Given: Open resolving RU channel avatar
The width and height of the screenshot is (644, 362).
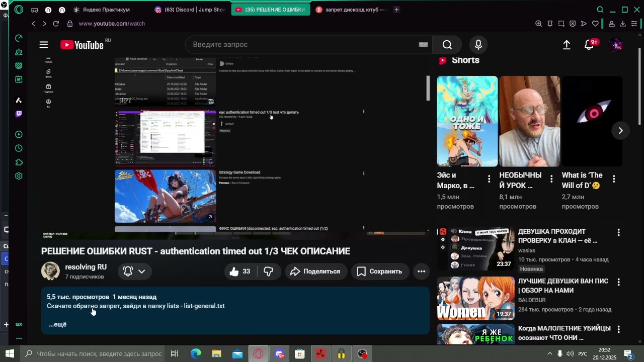Looking at the screenshot, I should click(x=50, y=271).
